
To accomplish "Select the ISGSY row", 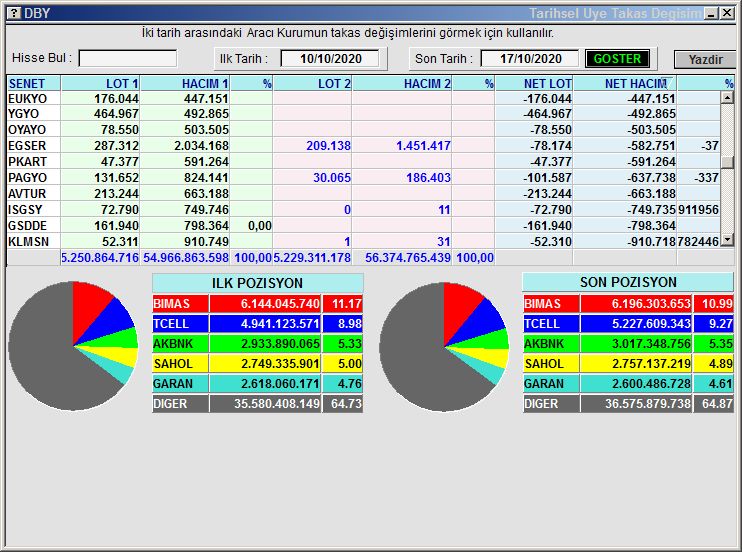I will pyautogui.click(x=363, y=209).
